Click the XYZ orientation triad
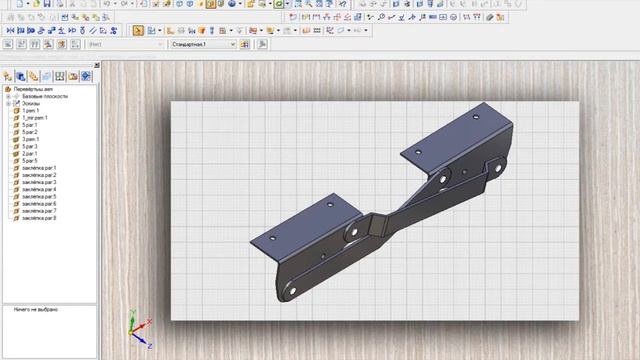The width and height of the screenshot is (640, 360). point(140,329)
